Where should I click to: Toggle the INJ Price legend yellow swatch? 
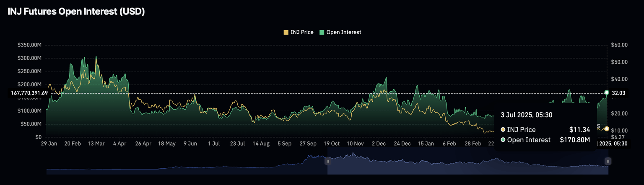pos(286,32)
